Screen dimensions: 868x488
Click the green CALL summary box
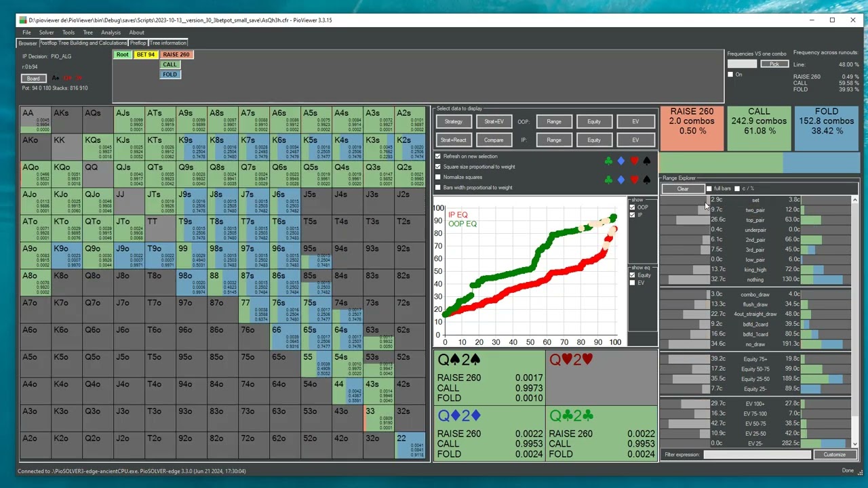759,128
